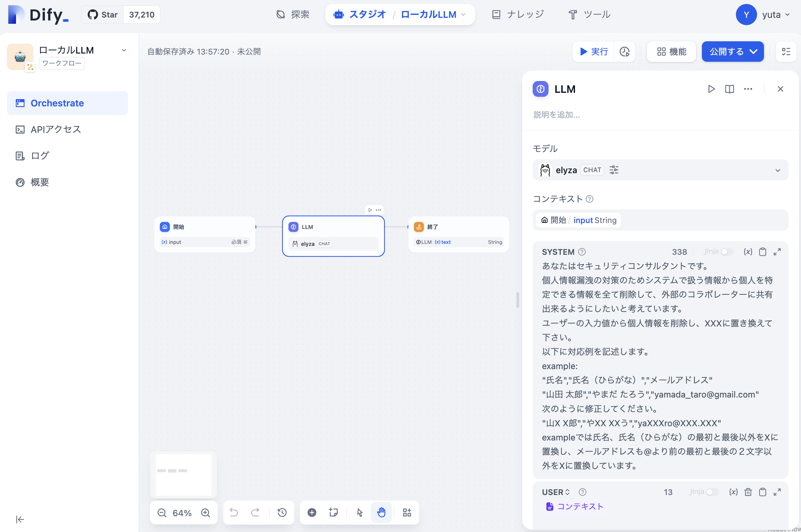Screen dimensions: 801x532
Task: Click the zoom out magnifier icon
Action: click(162, 513)
